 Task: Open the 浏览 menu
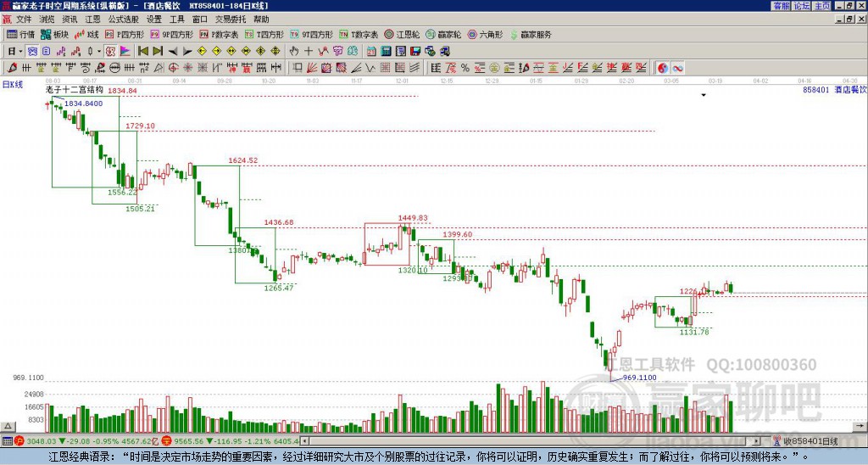(47, 20)
